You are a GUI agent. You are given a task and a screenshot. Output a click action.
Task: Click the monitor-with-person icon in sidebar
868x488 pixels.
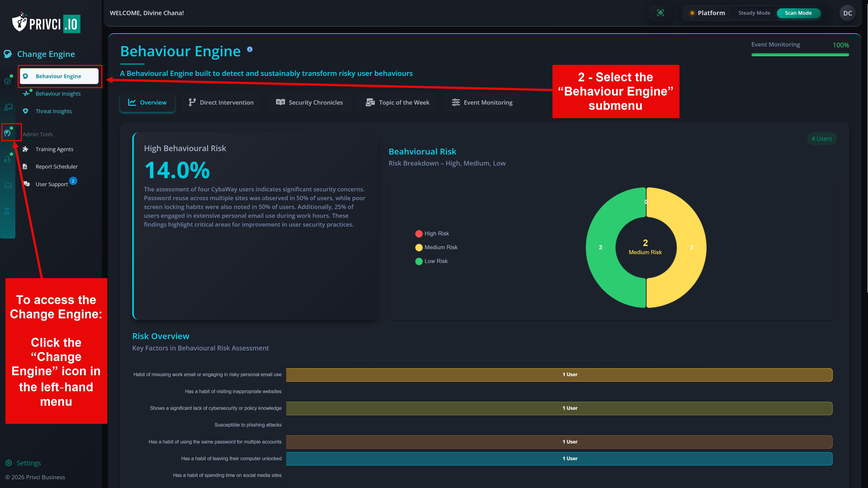[7, 107]
